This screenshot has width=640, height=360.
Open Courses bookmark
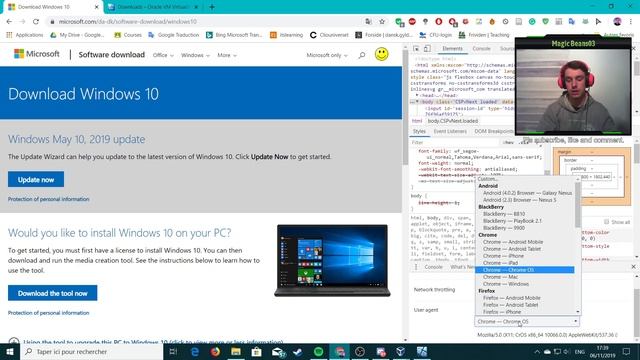[128, 35]
